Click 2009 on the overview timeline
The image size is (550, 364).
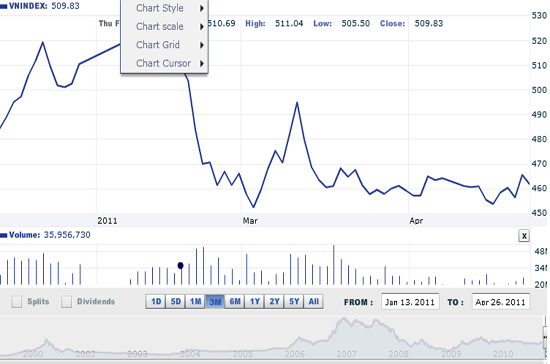click(x=451, y=354)
